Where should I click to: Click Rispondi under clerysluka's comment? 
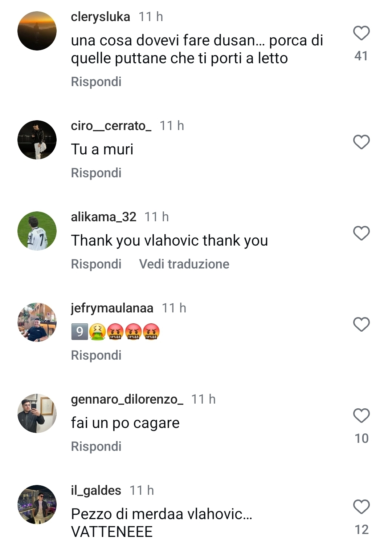click(97, 82)
